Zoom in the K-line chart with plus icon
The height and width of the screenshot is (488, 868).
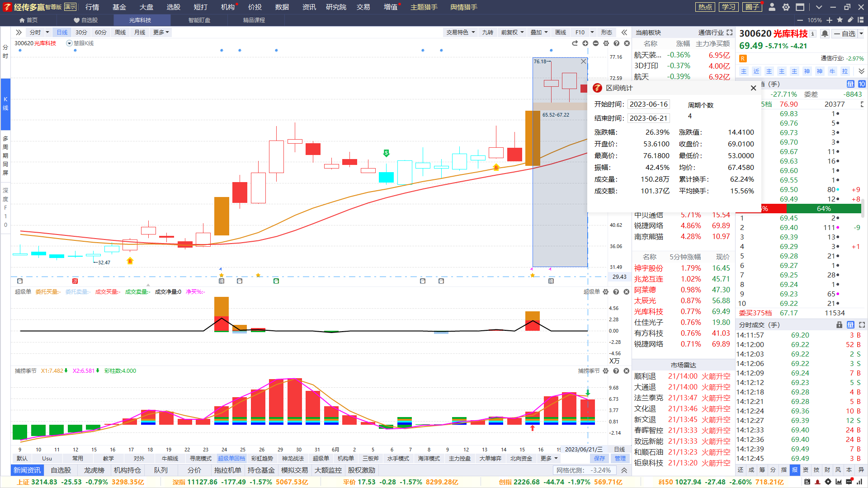(585, 43)
